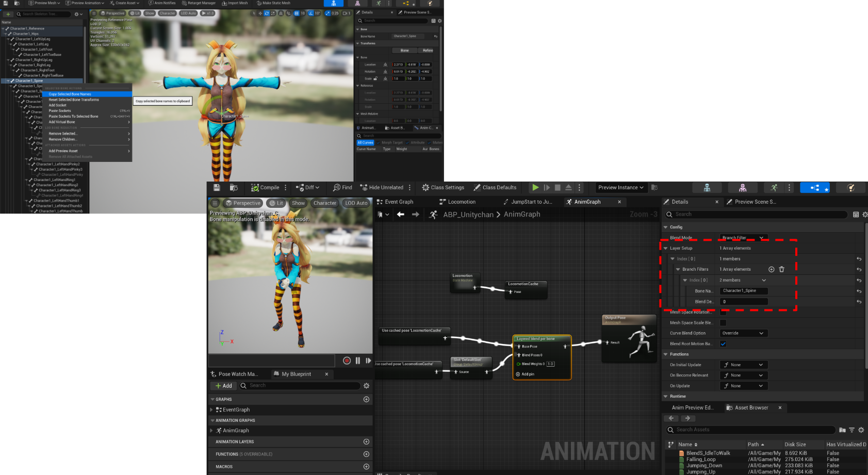
Task: Switch to the Anim Preview Editor tab
Action: (x=692, y=407)
